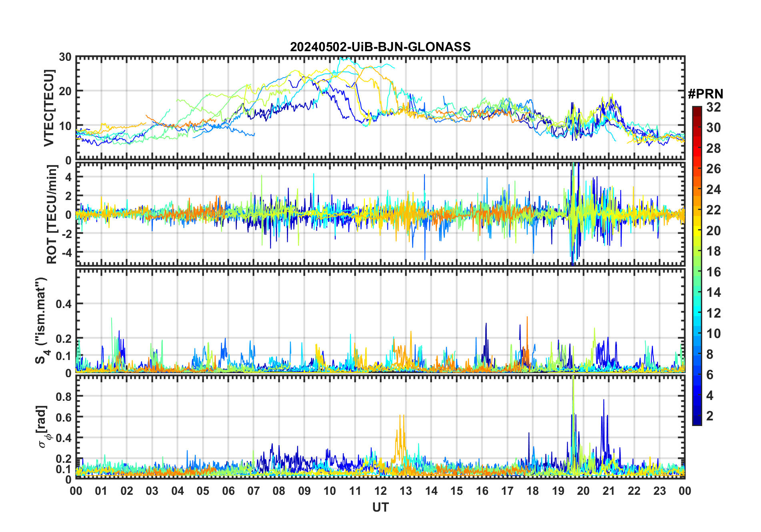Click the dark blue colorbar section near 2
761x532 pixels.
pos(697,416)
